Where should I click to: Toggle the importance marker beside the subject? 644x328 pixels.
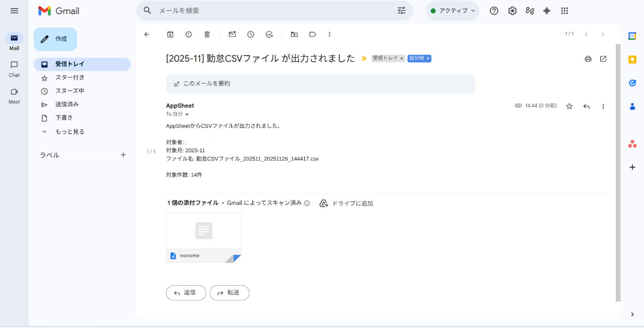click(x=364, y=58)
